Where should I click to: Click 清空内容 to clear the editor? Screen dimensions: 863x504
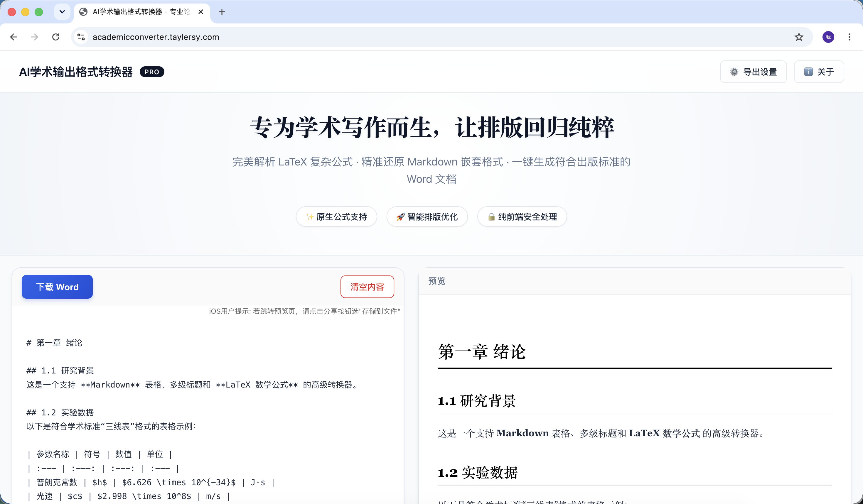(367, 287)
